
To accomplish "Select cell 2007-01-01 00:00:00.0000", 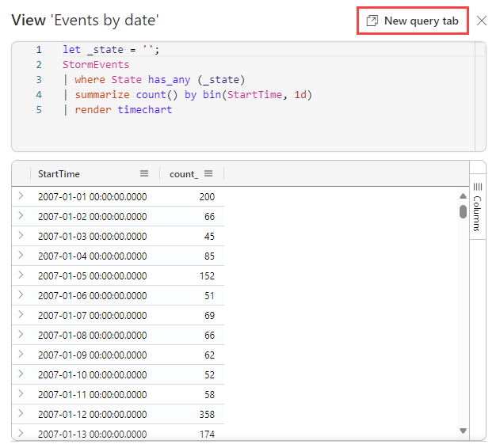I will click(x=93, y=197).
